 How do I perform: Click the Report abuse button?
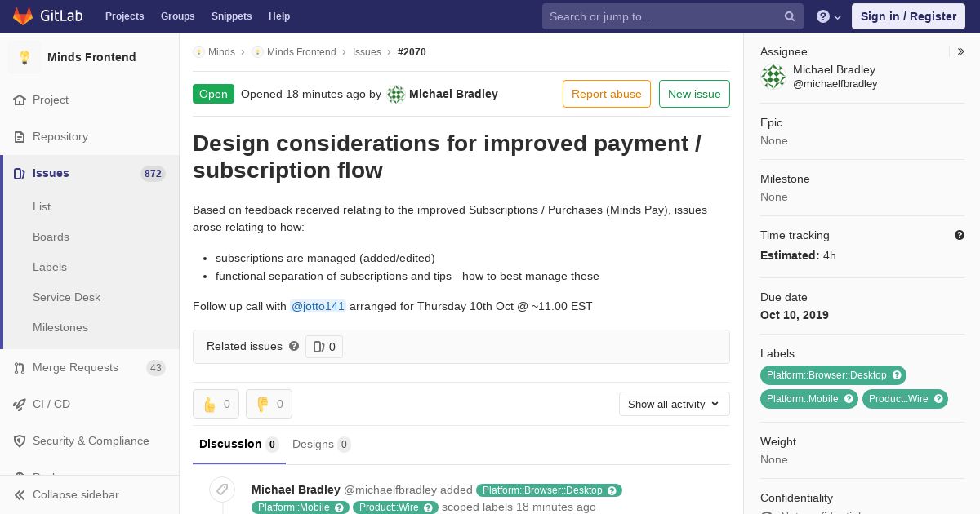tap(607, 94)
